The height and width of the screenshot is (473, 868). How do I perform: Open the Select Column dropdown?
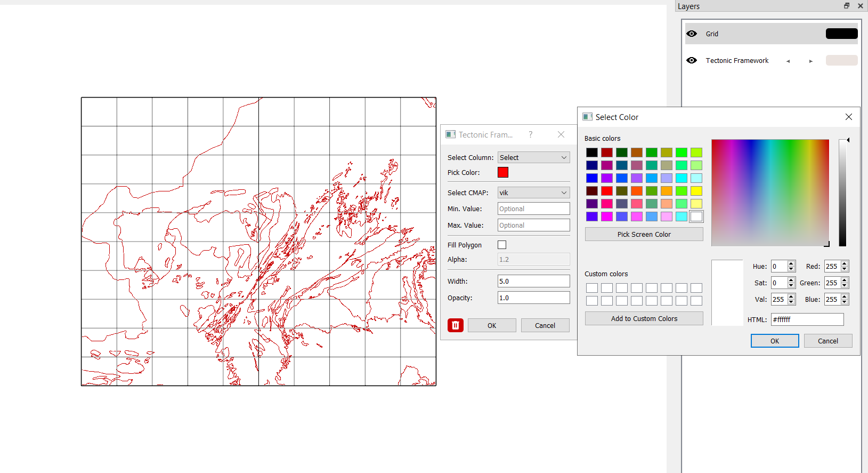533,157
